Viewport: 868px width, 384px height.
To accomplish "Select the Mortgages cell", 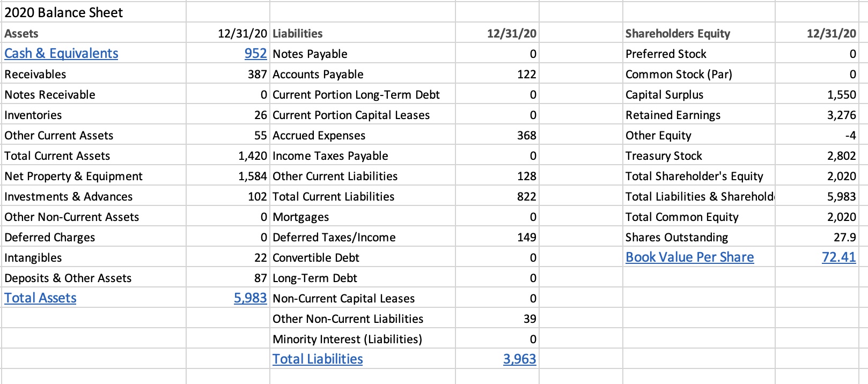I will [x=363, y=217].
